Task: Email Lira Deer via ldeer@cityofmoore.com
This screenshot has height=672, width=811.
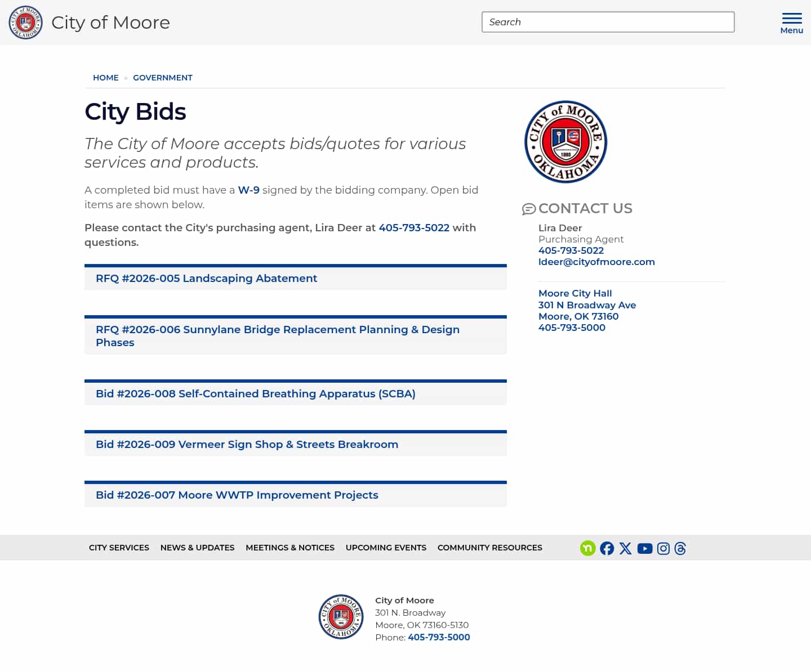Action: 597,262
